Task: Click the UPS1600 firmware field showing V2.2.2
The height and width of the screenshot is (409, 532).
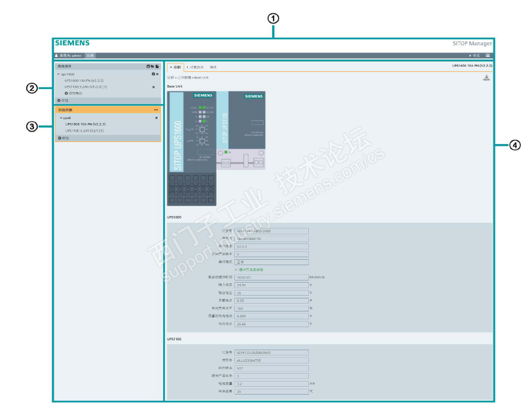Action: [x=272, y=247]
